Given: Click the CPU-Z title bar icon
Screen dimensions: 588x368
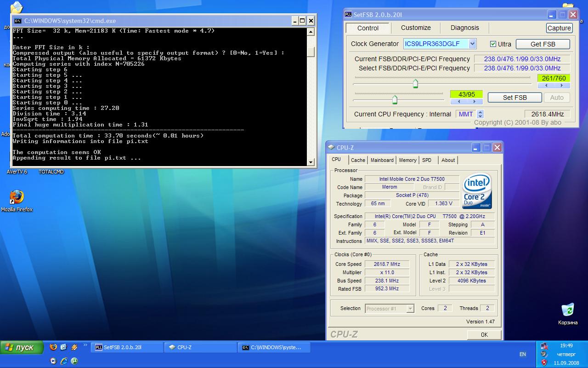Looking at the screenshot, I should tap(331, 148).
